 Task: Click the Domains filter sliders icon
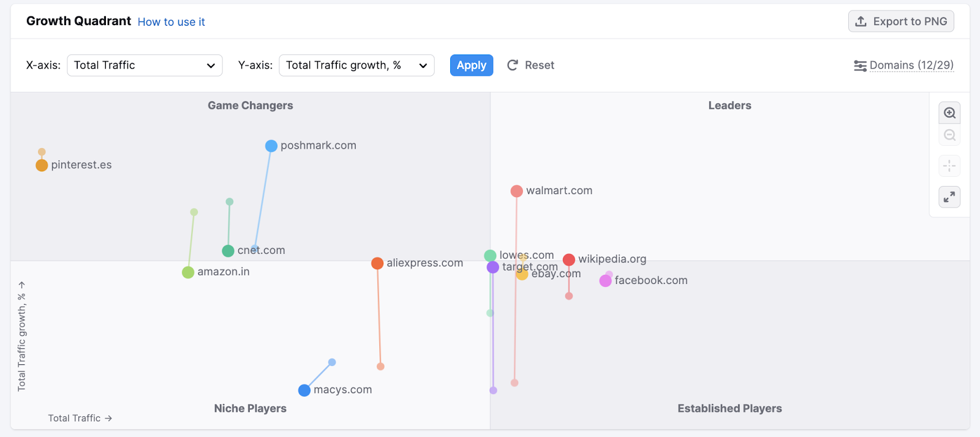(x=860, y=65)
